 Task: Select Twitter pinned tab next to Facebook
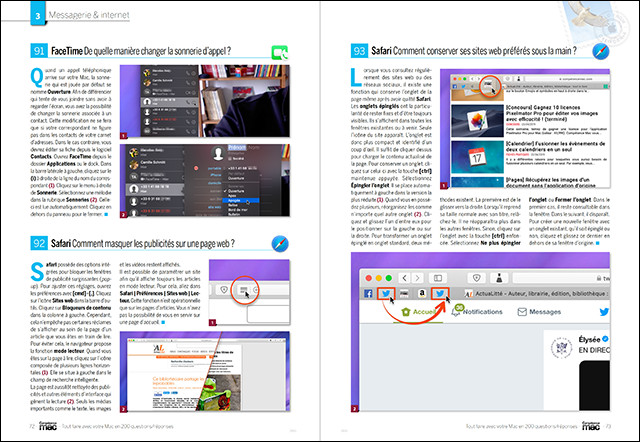[x=386, y=293]
